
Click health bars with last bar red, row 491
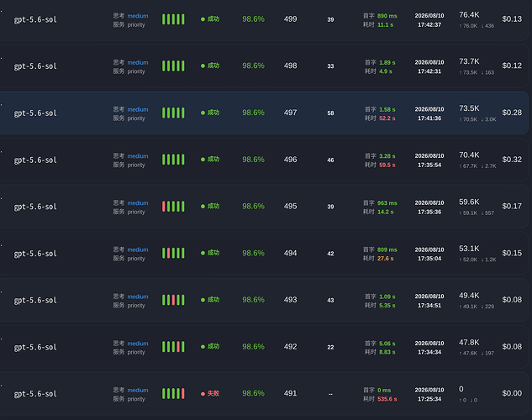coord(173,394)
